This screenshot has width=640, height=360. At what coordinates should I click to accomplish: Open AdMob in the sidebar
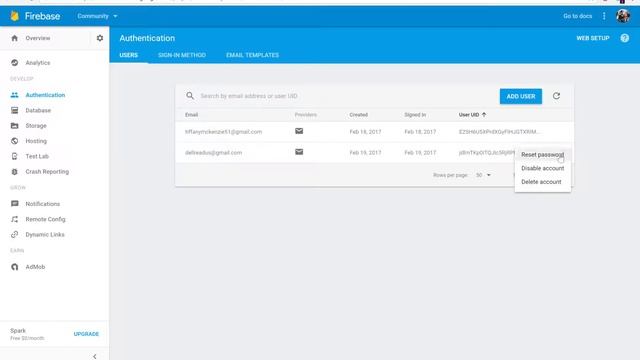pyautogui.click(x=35, y=267)
